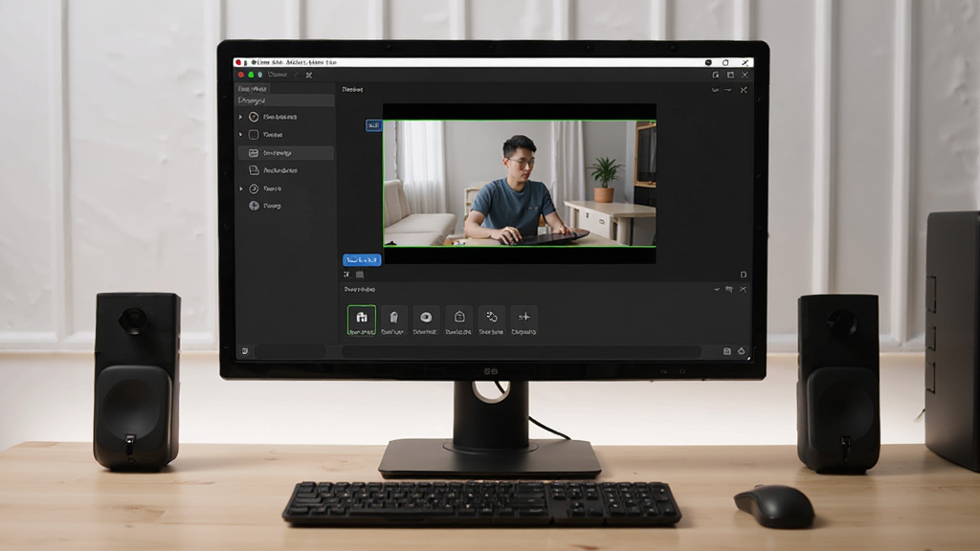Image resolution: width=980 pixels, height=551 pixels.
Task: Switch to the tab above the sidebar tree
Action: [253, 89]
